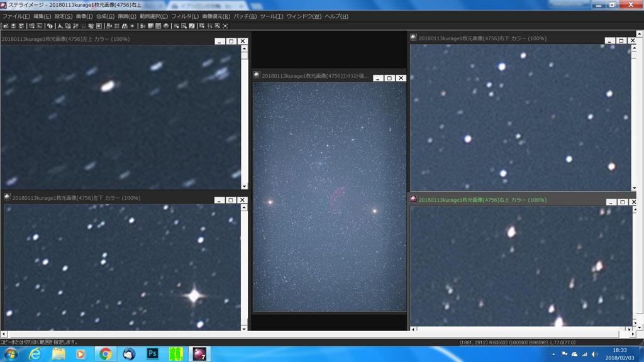Click the open file toolbar icon

[x=6, y=26]
